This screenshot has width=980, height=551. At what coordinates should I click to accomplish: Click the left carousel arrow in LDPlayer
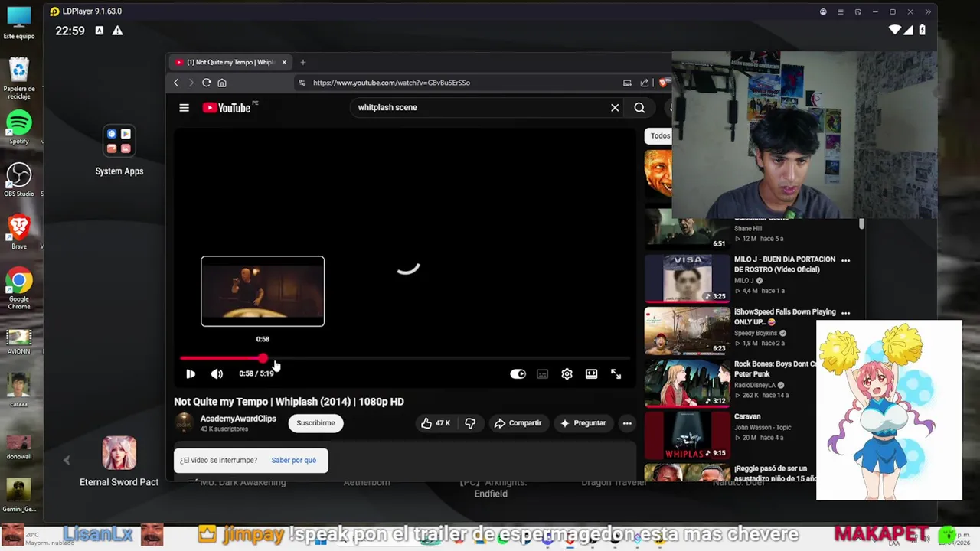67,461
